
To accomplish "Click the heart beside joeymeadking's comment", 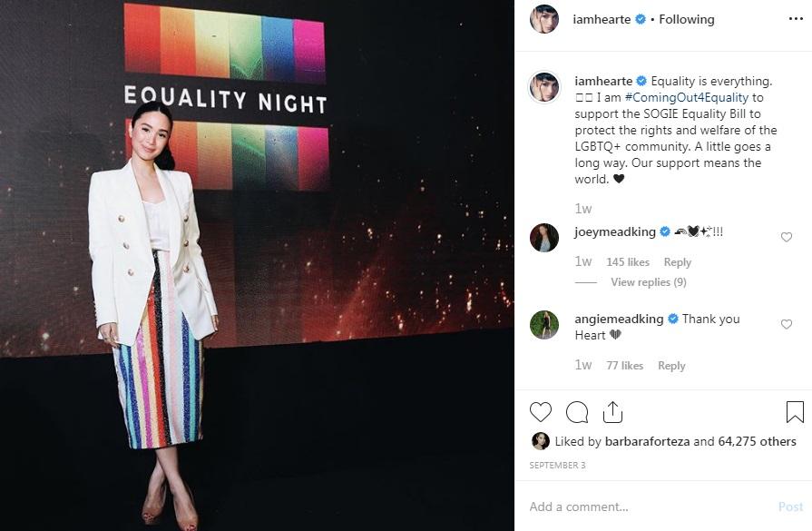I will tap(787, 237).
